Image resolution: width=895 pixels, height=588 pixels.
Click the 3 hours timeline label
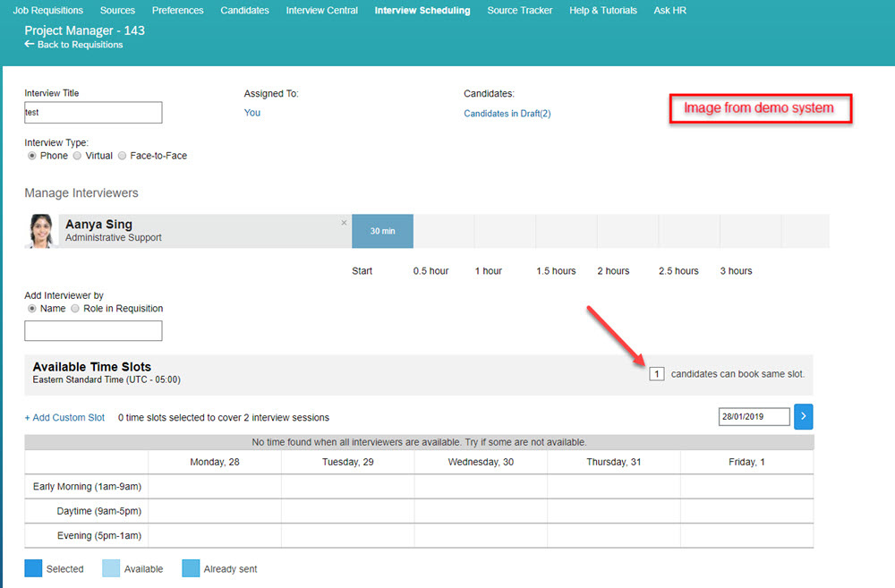(736, 271)
